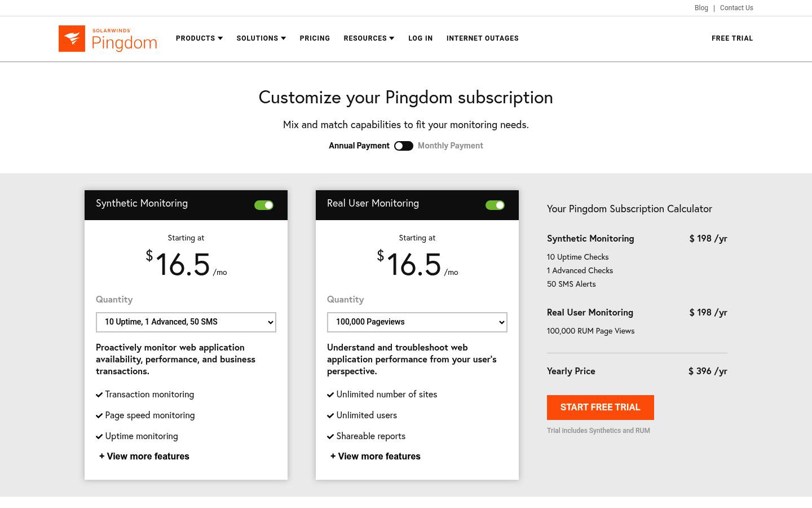Click the 50 SMS Alerts line

click(x=571, y=284)
